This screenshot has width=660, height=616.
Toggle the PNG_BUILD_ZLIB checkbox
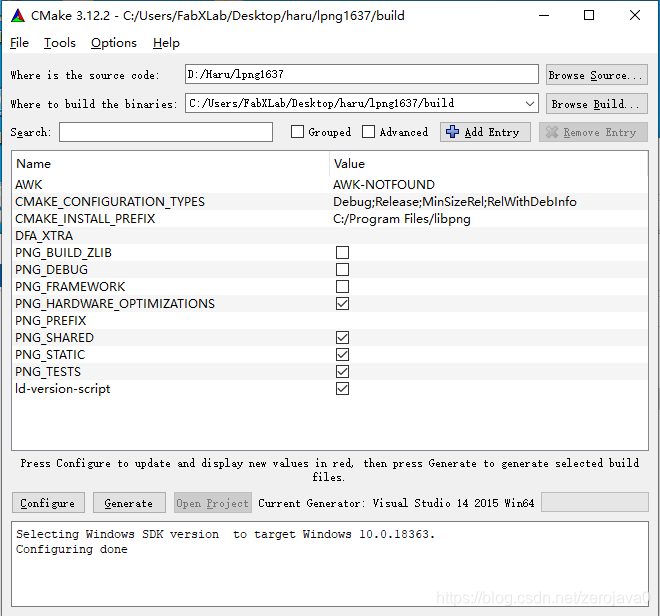[342, 253]
